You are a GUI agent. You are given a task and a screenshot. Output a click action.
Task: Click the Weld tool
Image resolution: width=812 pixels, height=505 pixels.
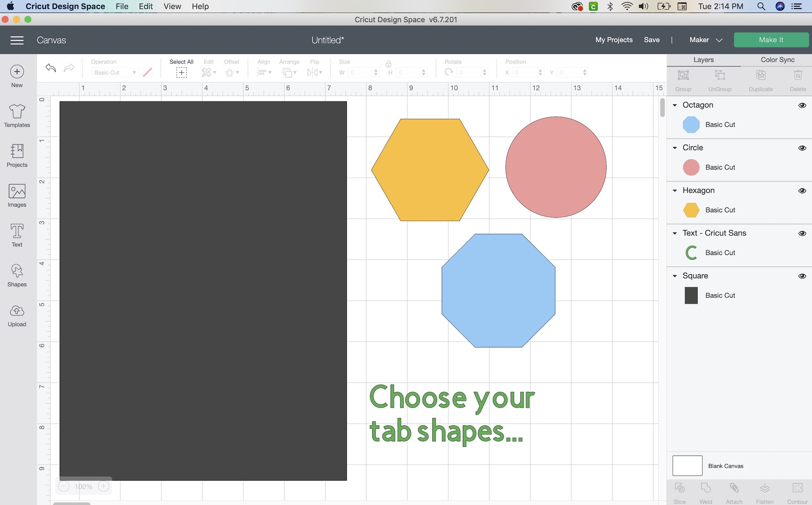click(x=706, y=488)
